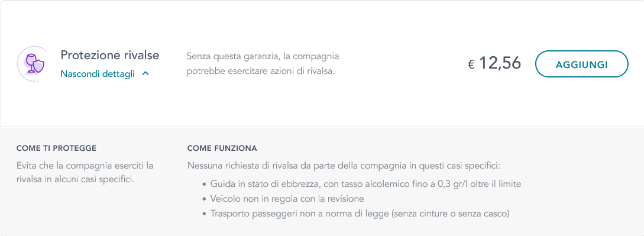Select the COME FUNZIONA heading

222,148
